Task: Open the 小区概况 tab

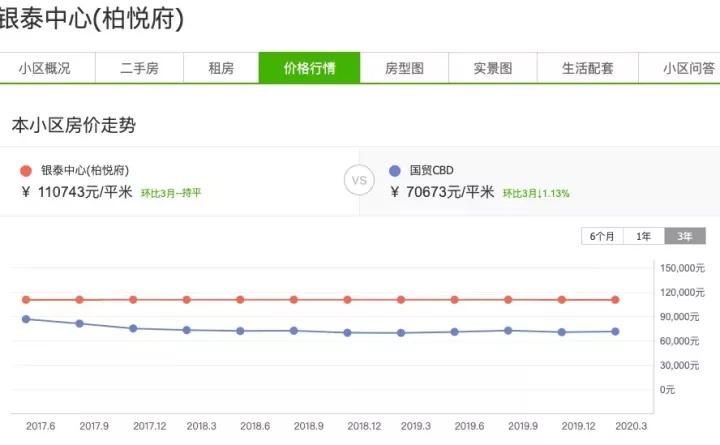Action: click(45, 68)
